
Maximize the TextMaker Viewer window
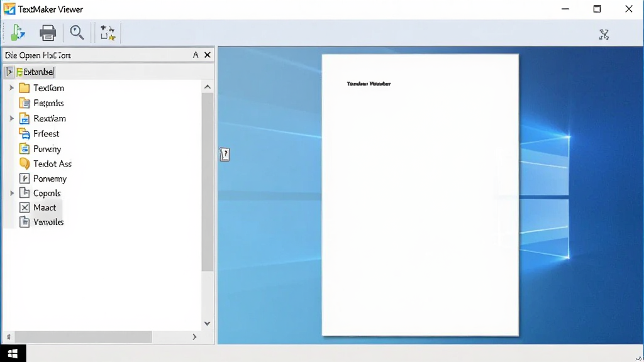[597, 9]
